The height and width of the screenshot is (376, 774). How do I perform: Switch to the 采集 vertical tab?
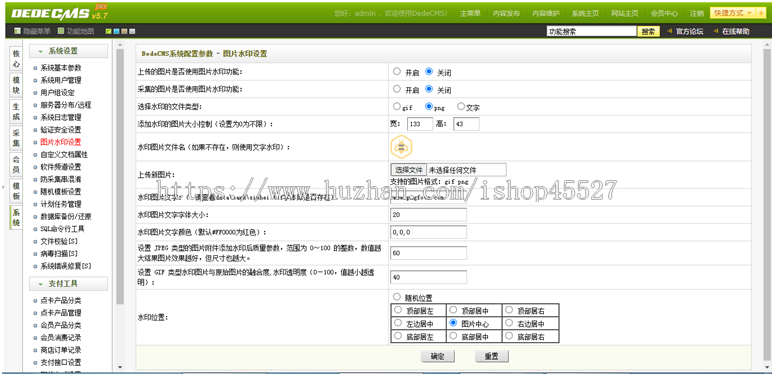click(x=16, y=138)
